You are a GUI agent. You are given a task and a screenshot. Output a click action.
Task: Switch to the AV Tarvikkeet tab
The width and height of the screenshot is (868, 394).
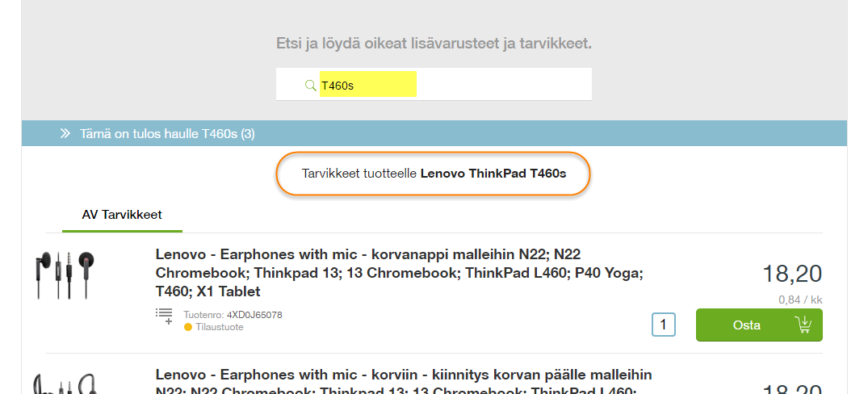click(122, 215)
